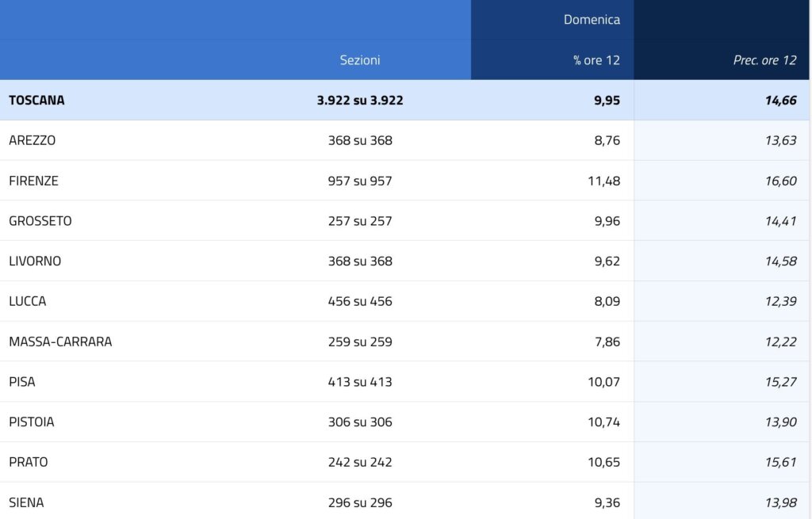Click the FIRENZE province name

coord(33,181)
